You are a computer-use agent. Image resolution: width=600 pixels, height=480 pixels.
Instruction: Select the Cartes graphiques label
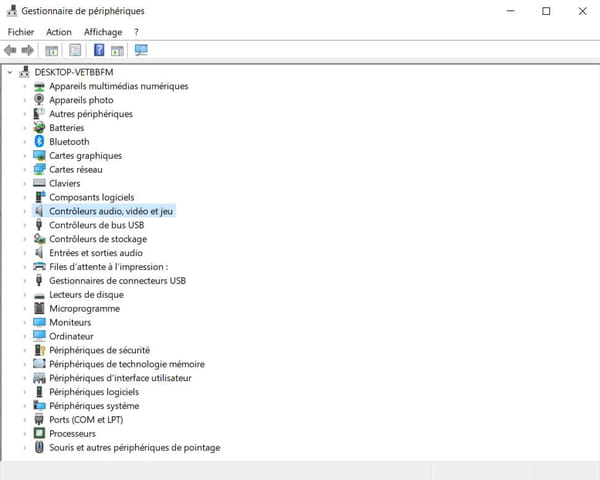85,155
